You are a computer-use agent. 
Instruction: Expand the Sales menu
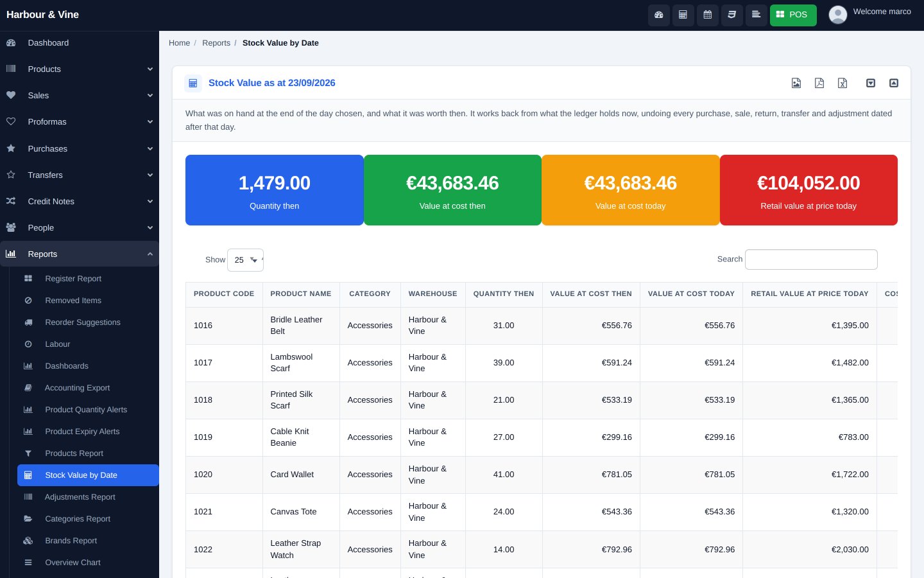click(x=80, y=96)
